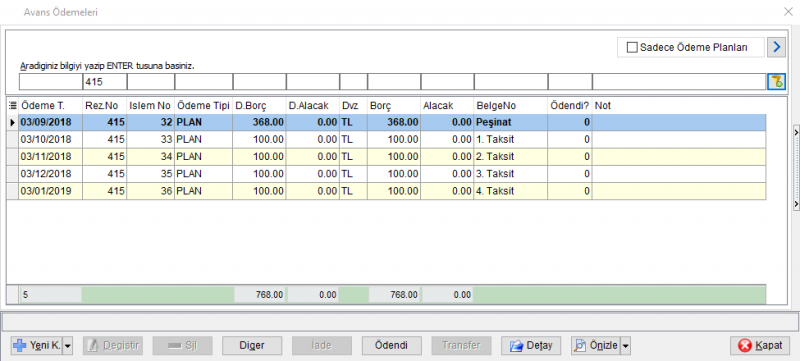Image resolution: width=800 pixels, height=361 pixels.
Task: Click the 368.00 D.Borç cell
Action: (259, 122)
